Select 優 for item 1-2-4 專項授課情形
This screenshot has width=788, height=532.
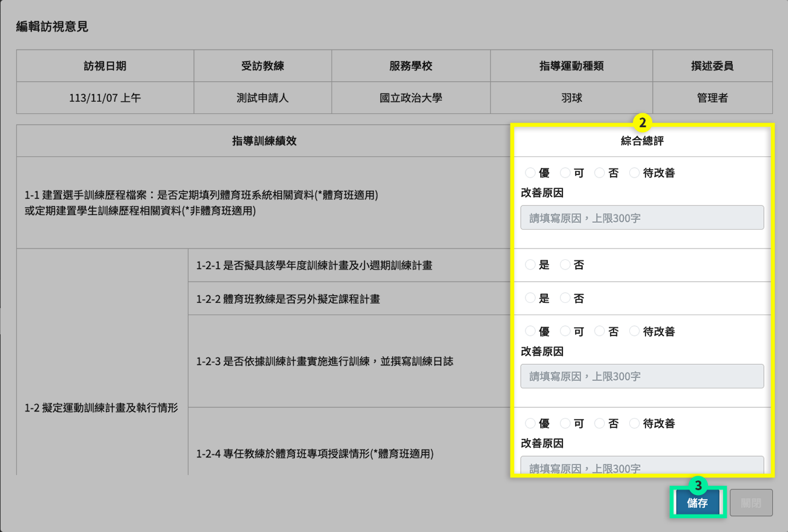(x=530, y=424)
